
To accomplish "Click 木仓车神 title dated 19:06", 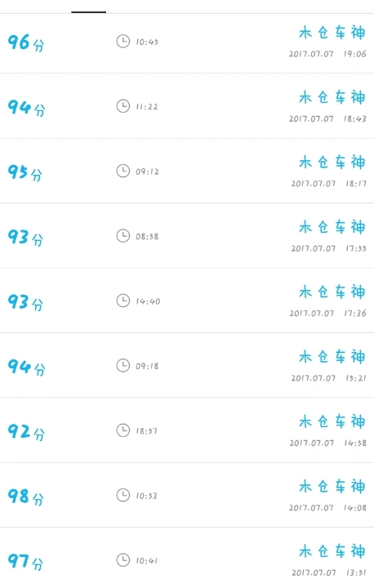I will tap(332, 33).
